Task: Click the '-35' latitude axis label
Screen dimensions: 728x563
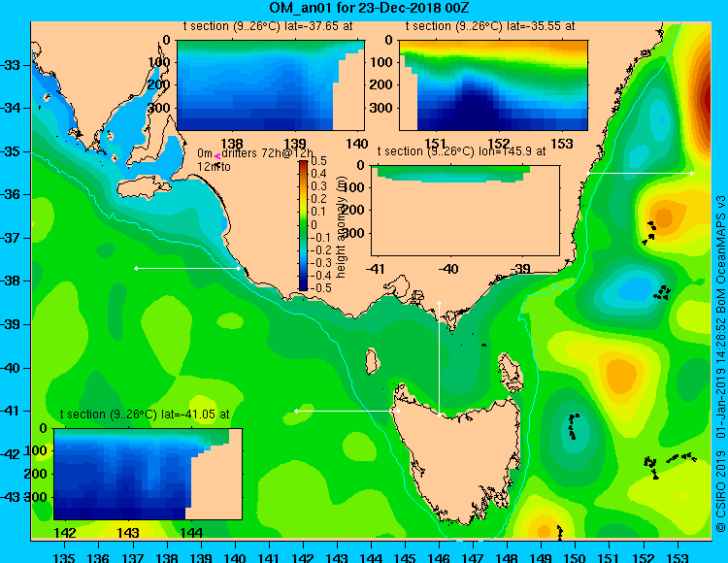Action: coord(11,151)
